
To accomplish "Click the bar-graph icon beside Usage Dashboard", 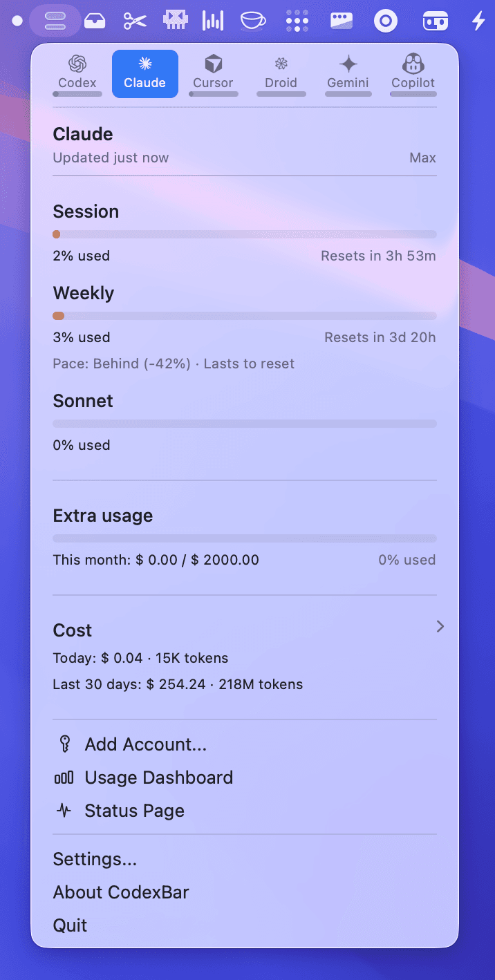I will click(x=63, y=777).
